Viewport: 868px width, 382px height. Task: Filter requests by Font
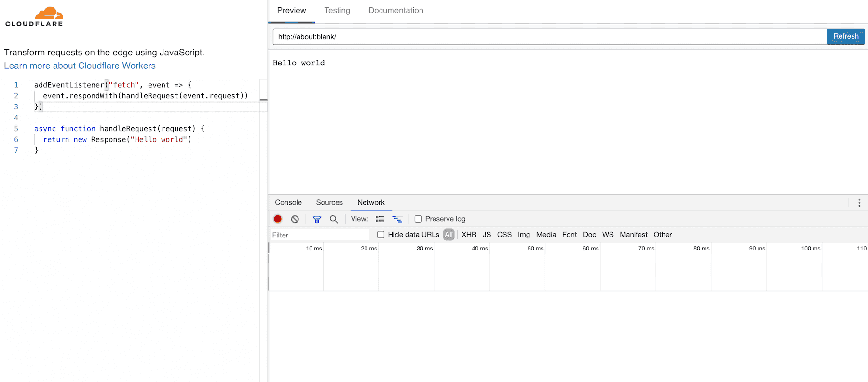[570, 235]
